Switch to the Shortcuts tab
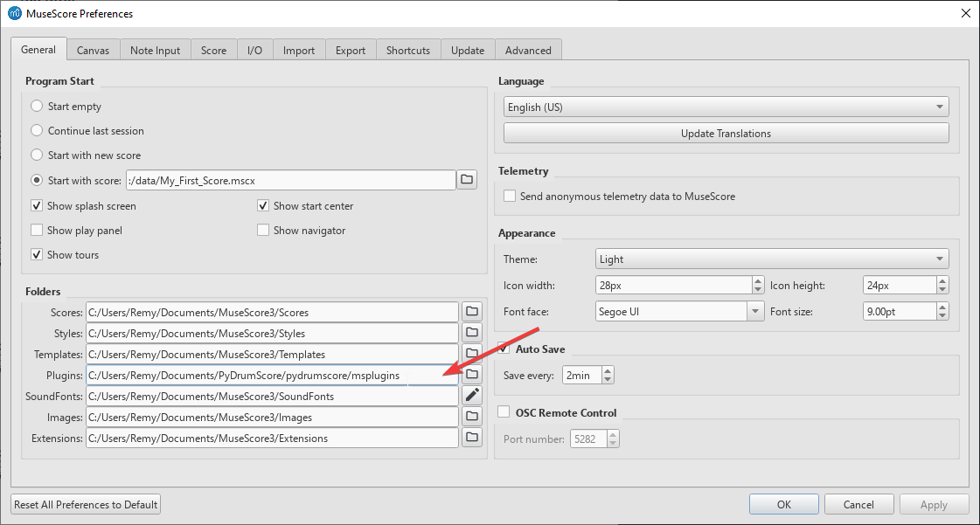 tap(408, 50)
